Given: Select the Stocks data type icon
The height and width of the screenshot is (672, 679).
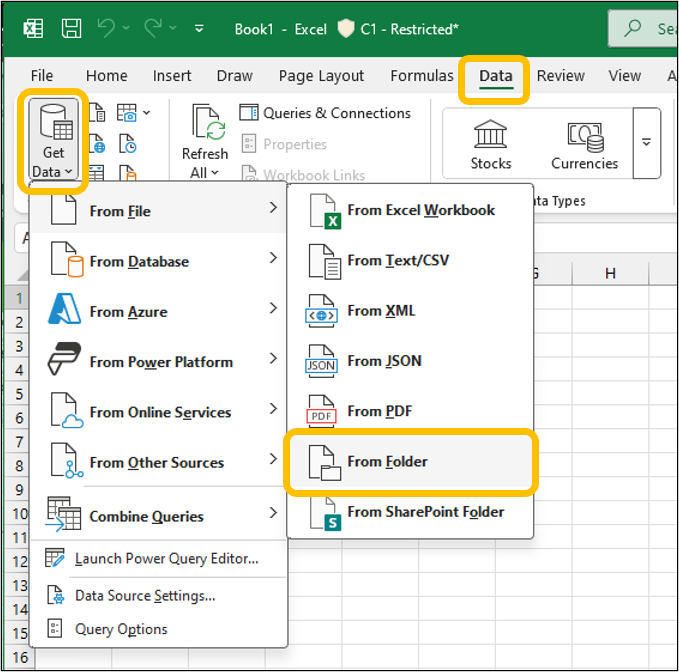Looking at the screenshot, I should pyautogui.click(x=490, y=143).
